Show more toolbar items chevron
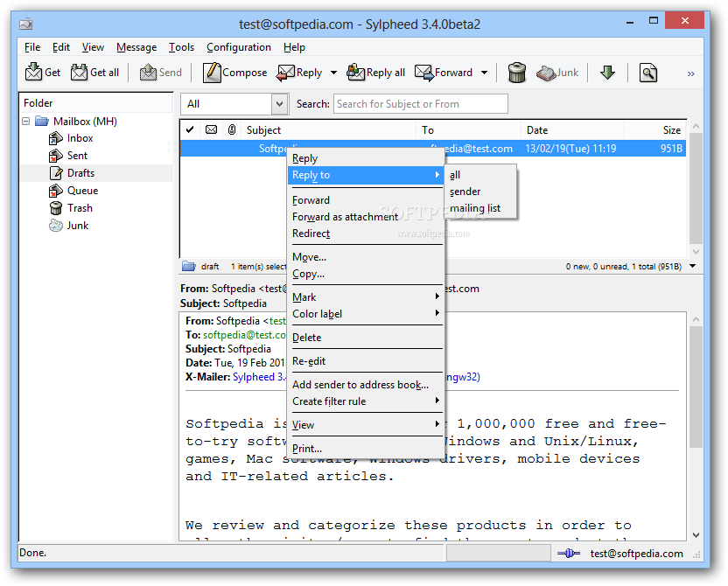Viewport: 728px width, 586px height. 691,73
